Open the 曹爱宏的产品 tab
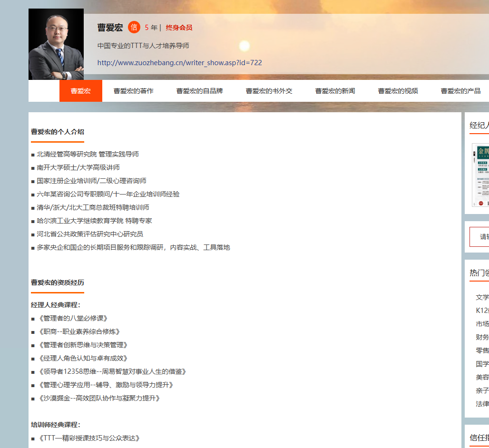Viewport: 489px width, 448px height. point(460,91)
